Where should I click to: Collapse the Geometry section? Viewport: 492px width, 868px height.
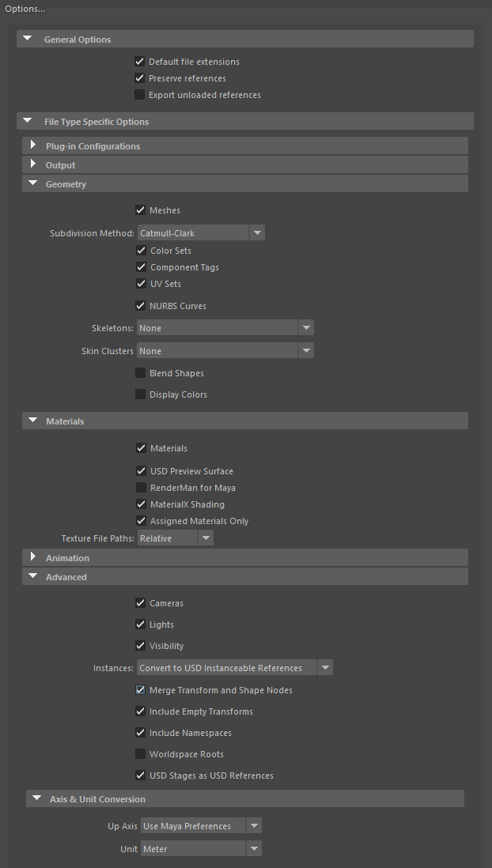pyautogui.click(x=32, y=183)
